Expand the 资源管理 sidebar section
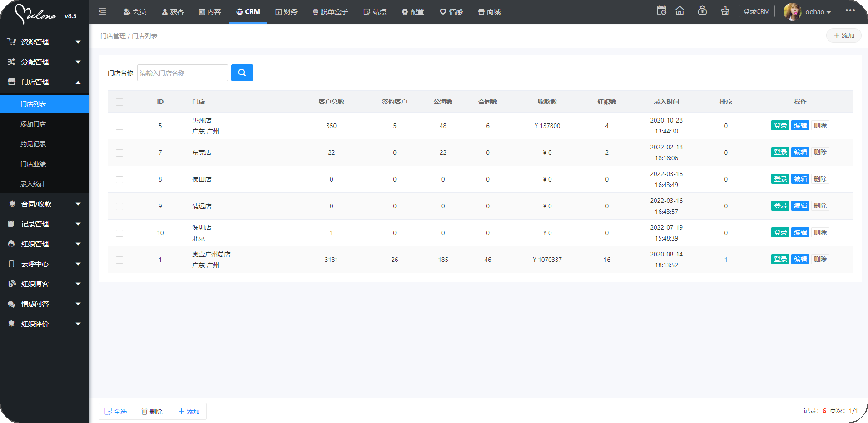 (x=45, y=42)
